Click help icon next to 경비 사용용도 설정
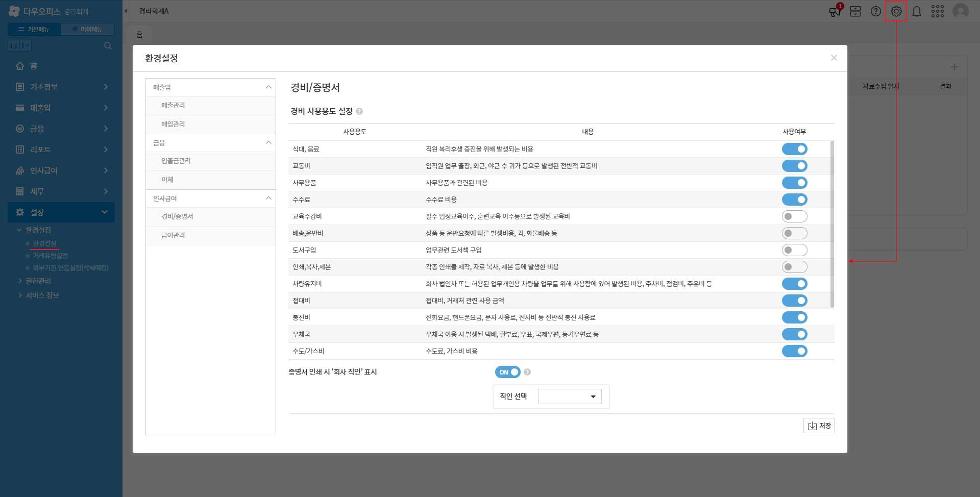Viewport: 980px width, 497px height. click(359, 111)
